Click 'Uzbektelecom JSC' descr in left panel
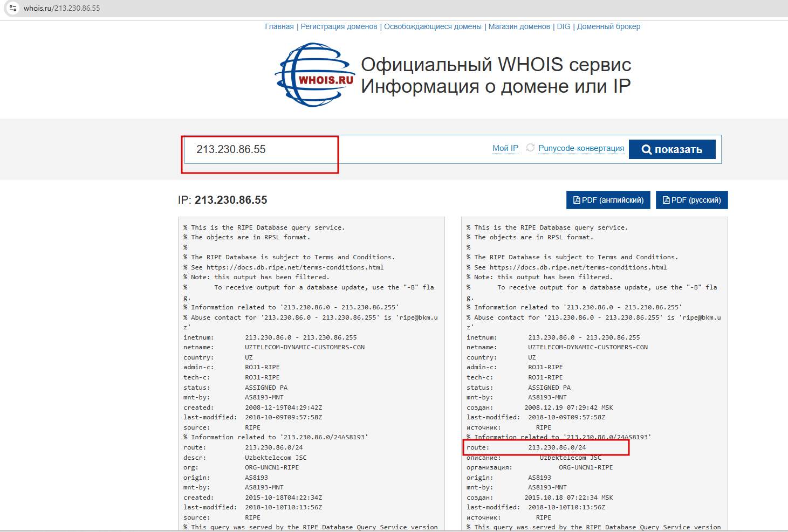788x532 pixels. tap(276, 458)
